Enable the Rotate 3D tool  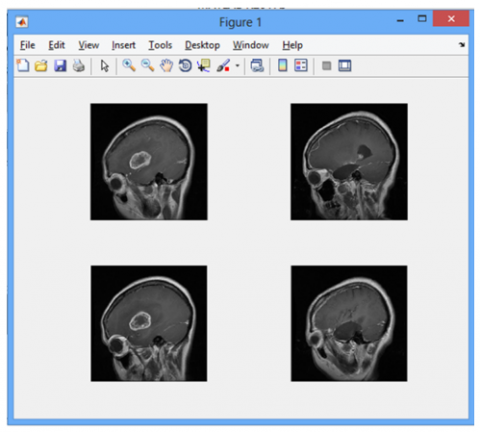coord(185,66)
